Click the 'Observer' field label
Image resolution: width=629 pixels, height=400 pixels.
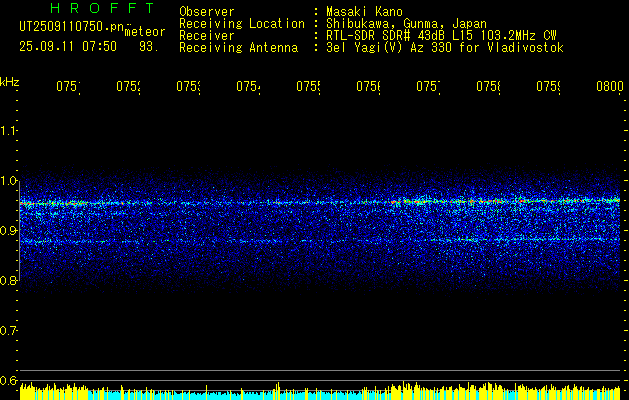click(207, 11)
